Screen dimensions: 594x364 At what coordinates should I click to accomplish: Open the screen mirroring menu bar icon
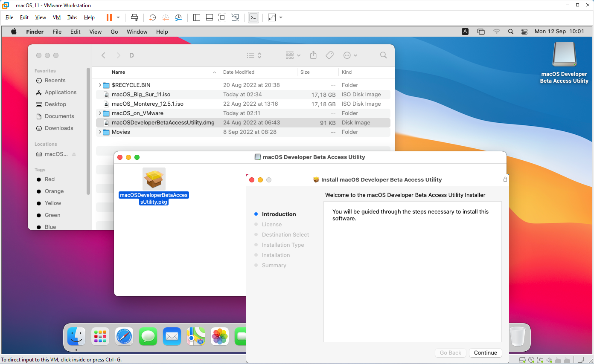[481, 32]
